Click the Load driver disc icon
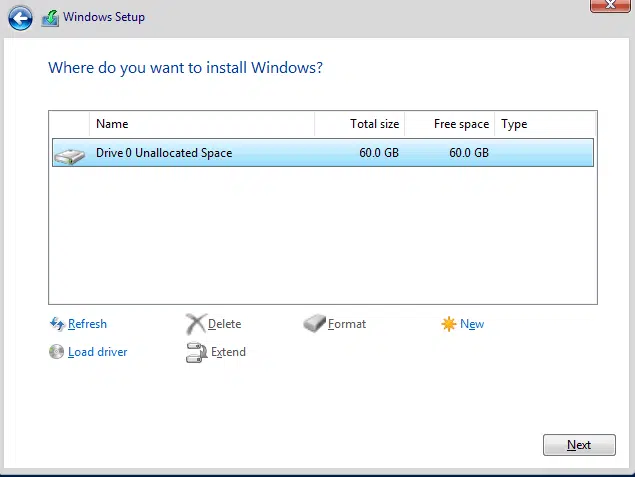 pyautogui.click(x=57, y=352)
